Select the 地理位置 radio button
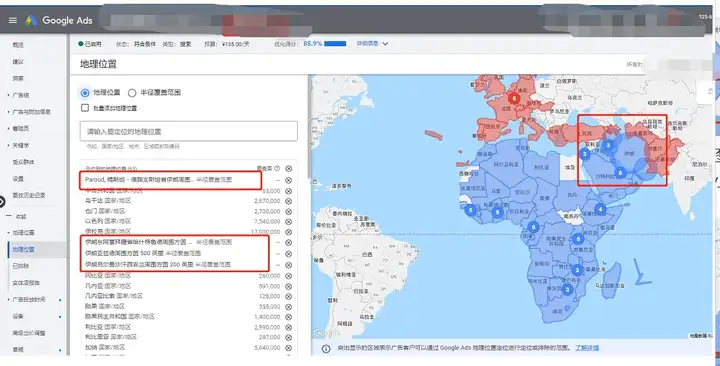Image resolution: width=720 pixels, height=366 pixels. pyautogui.click(x=85, y=93)
